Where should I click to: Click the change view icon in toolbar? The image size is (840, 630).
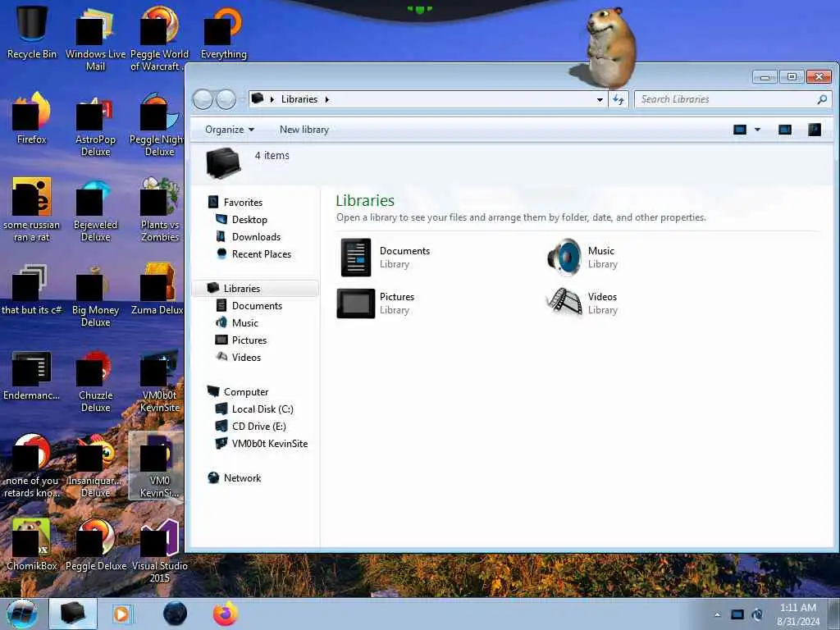[x=740, y=130]
